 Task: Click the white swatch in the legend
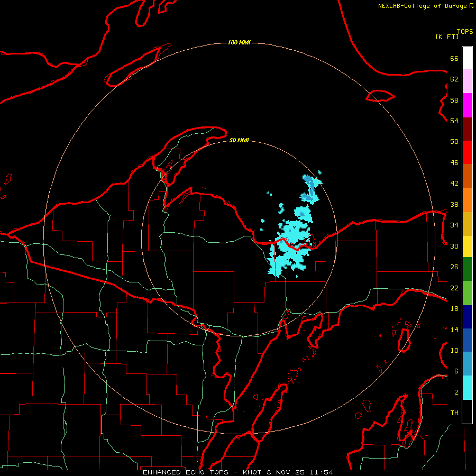point(467,58)
